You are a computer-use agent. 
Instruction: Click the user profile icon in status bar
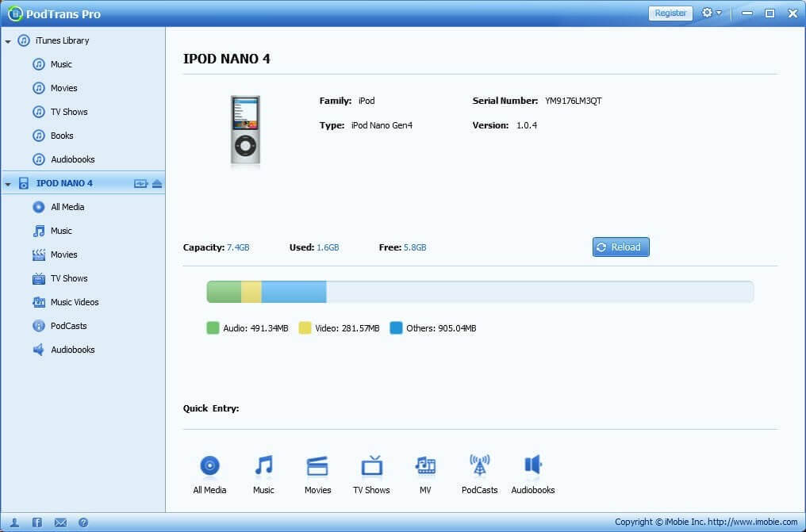pyautogui.click(x=14, y=522)
